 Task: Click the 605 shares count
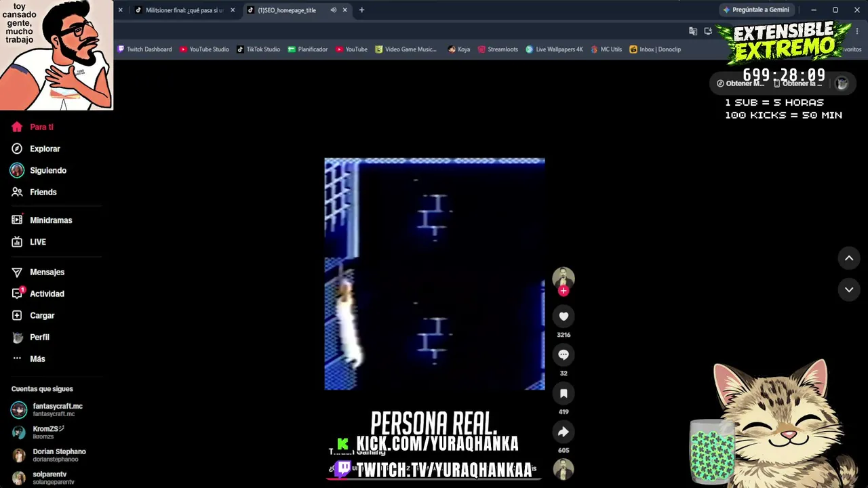(564, 451)
